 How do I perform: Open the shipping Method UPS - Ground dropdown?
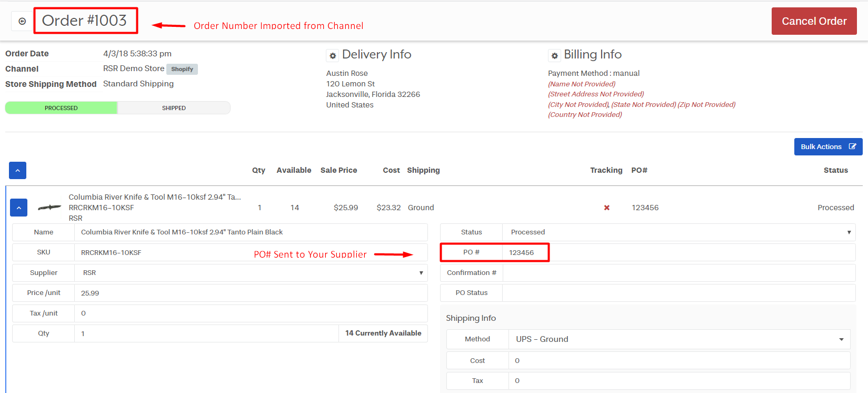tap(680, 339)
